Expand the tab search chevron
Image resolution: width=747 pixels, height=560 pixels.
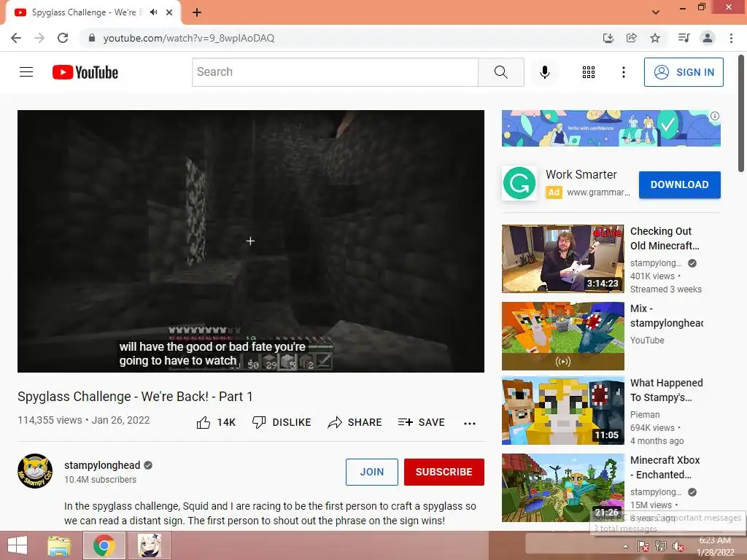pos(656,12)
